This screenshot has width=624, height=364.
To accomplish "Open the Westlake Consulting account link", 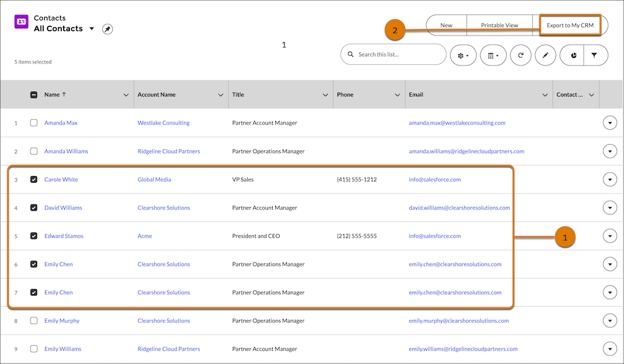I will tap(163, 123).
